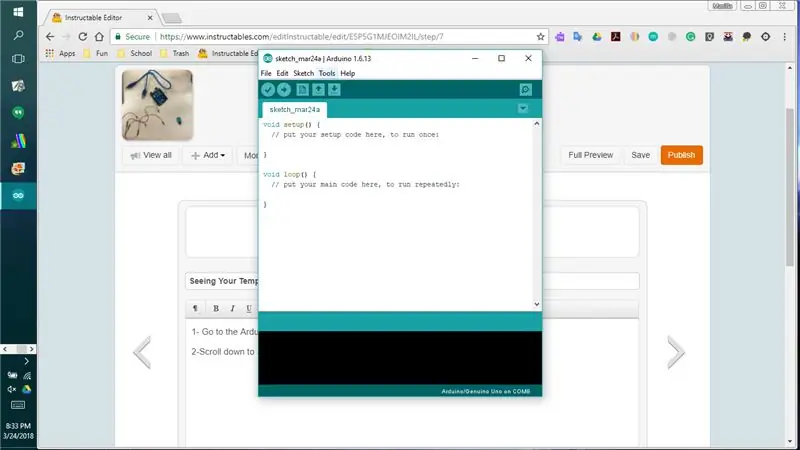Open the Chrome three-dot menu

click(784, 37)
